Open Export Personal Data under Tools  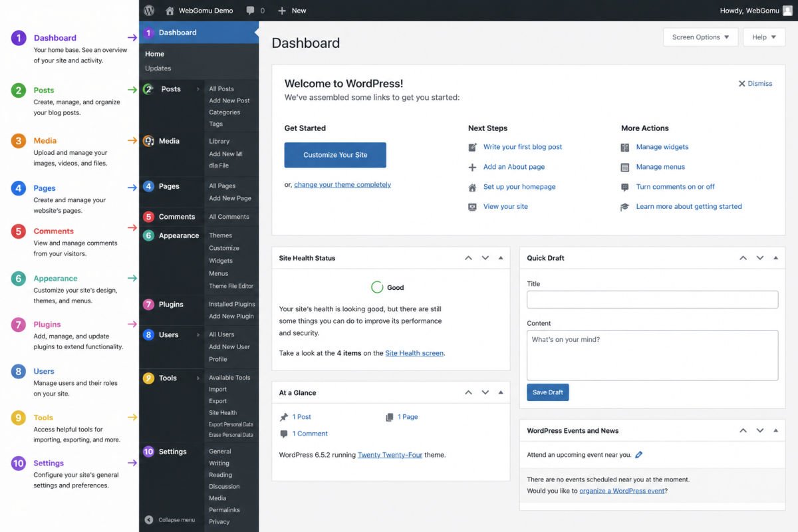(x=231, y=424)
